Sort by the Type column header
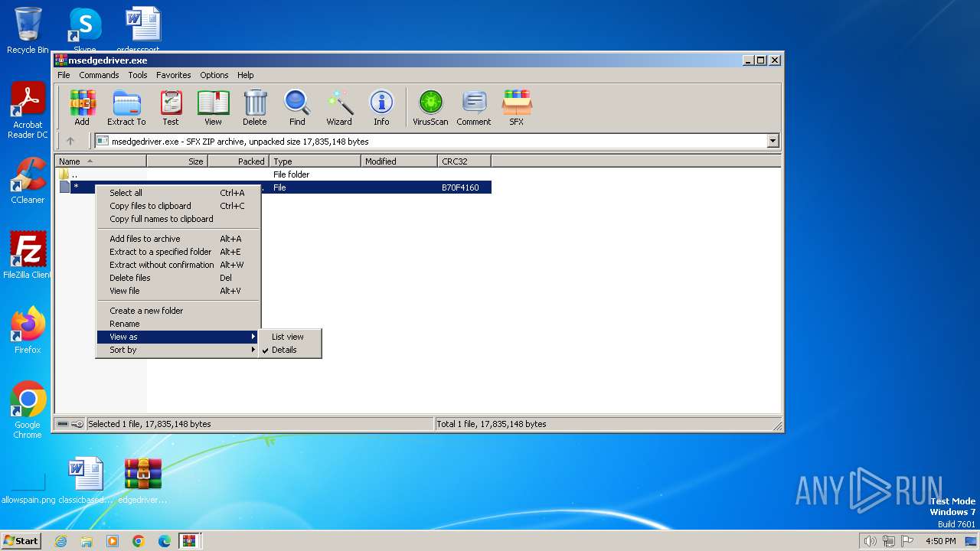 [x=315, y=161]
